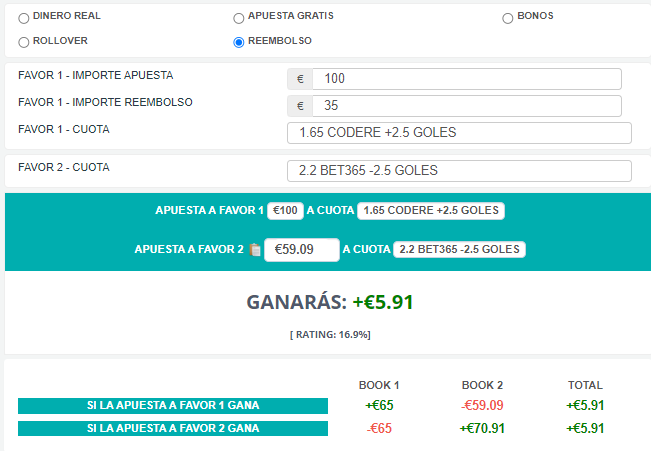
Task: Click the Favor 1 importe apuesta field
Action: 467,79
